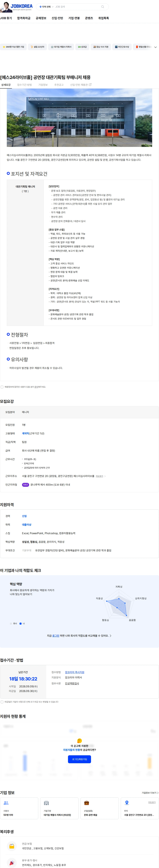Image resolution: width=159 pixels, height=868 pixels.
Task: Click the info icon beside 채용정보에 잘못된 내용
Action: 2,387
